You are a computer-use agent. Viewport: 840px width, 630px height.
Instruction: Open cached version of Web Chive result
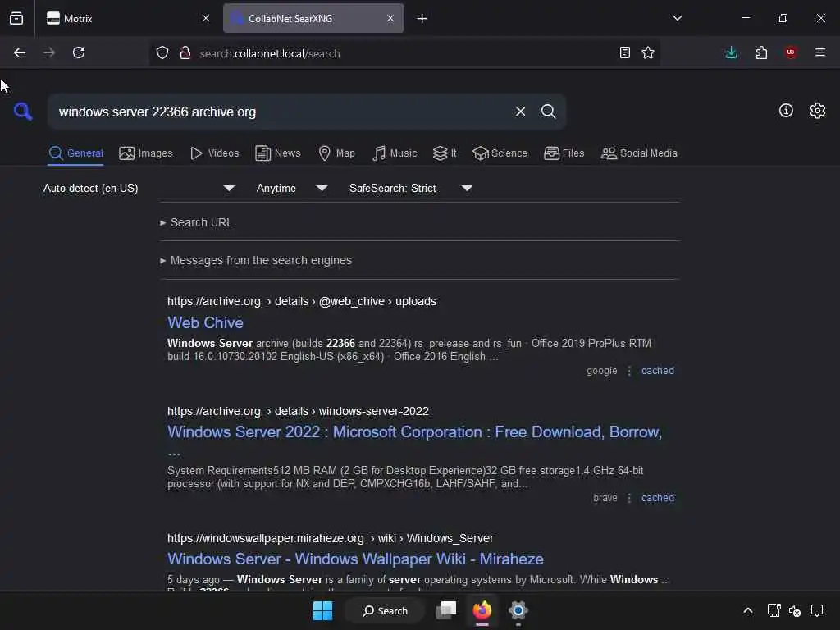point(658,371)
